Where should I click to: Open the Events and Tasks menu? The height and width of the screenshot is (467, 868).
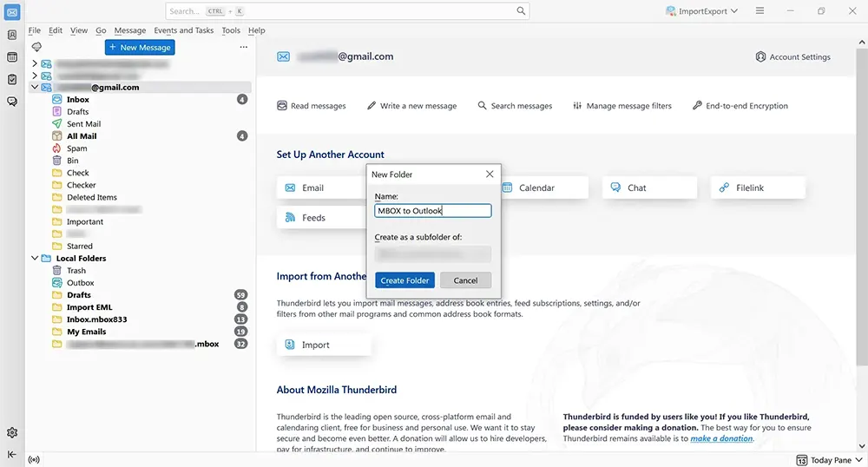[x=184, y=30]
